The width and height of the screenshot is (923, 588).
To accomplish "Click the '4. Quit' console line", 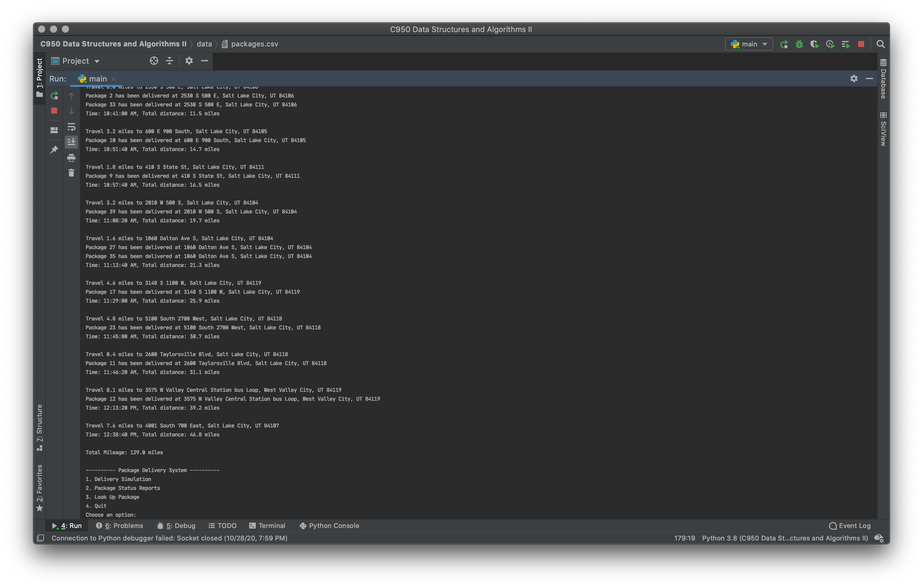I will point(96,506).
